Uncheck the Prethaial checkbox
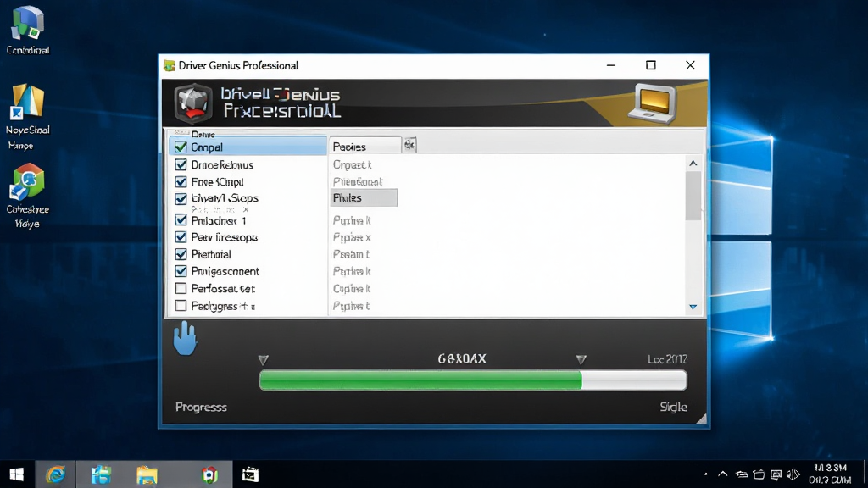868x488 pixels. (x=181, y=254)
